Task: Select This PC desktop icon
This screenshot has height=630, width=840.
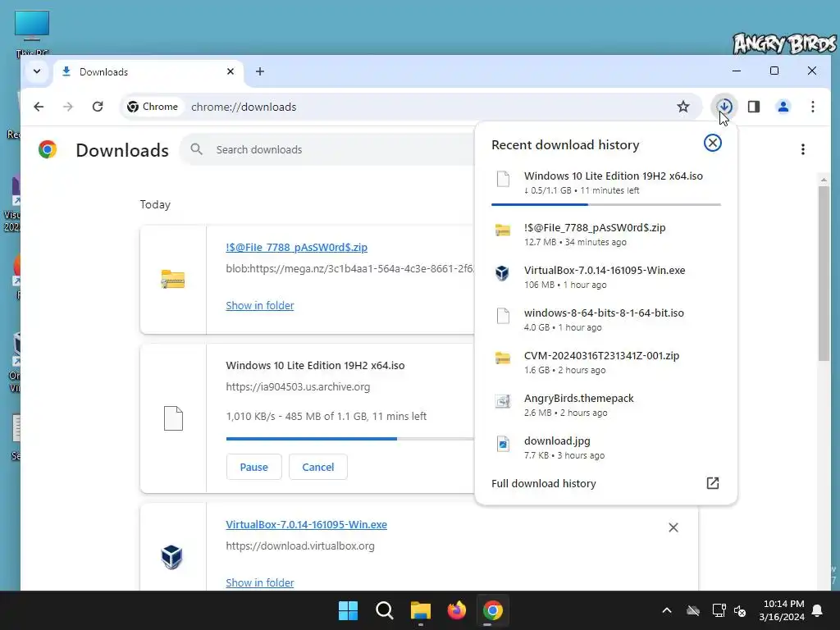Action: tap(32, 34)
